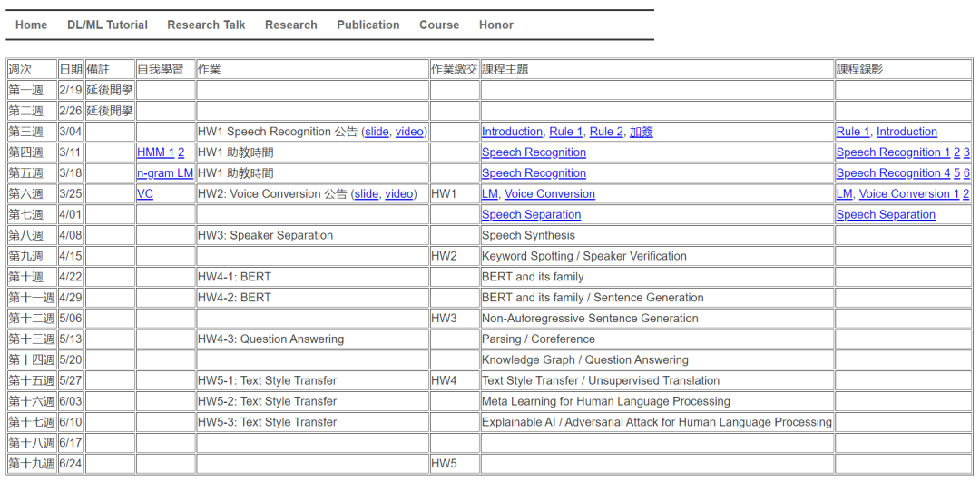This screenshot has width=980, height=482.
Task: Open recording 6 in the 3/18 row
Action: (x=966, y=173)
